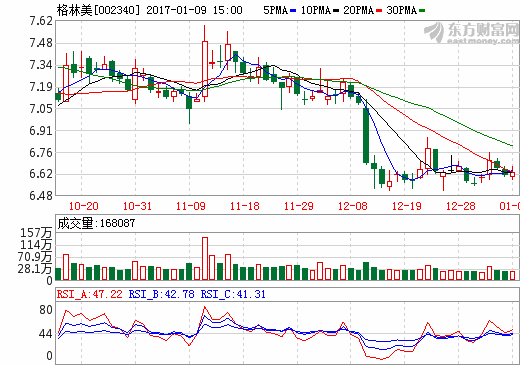520x365 pixels.
Task: Click the tallest red volume bar
Action: tap(205, 258)
